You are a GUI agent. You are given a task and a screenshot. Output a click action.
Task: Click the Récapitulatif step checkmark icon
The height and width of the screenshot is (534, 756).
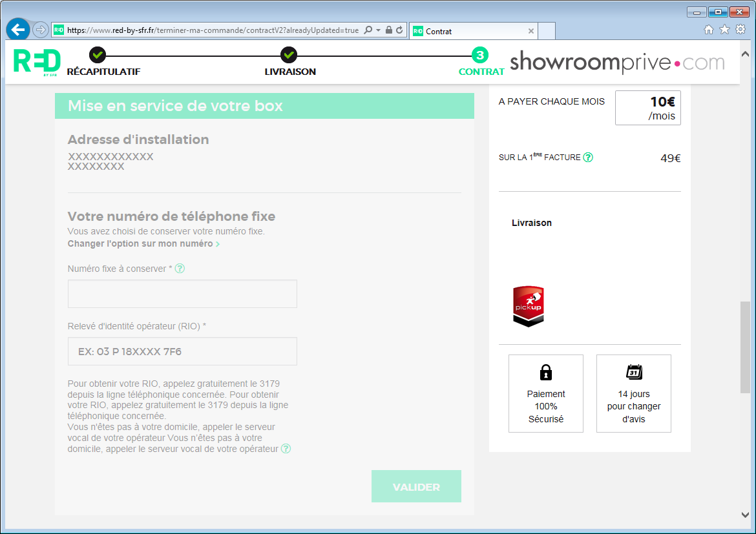coord(98,55)
